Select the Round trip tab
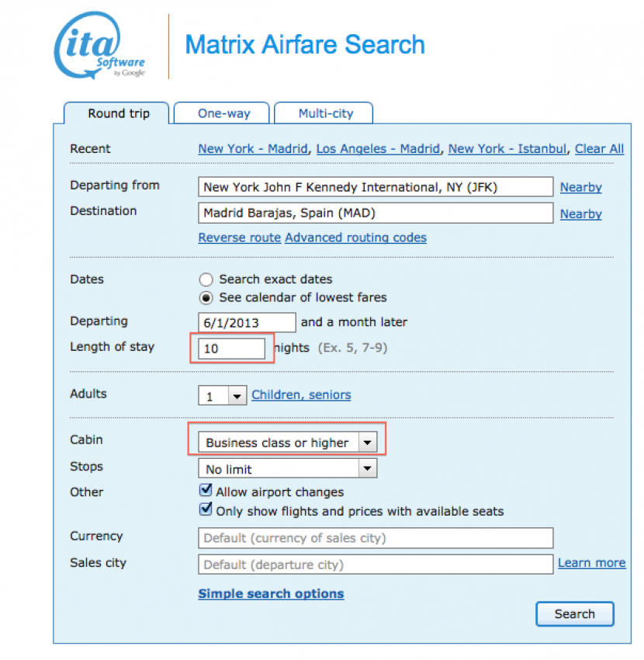644x660 pixels. click(118, 113)
